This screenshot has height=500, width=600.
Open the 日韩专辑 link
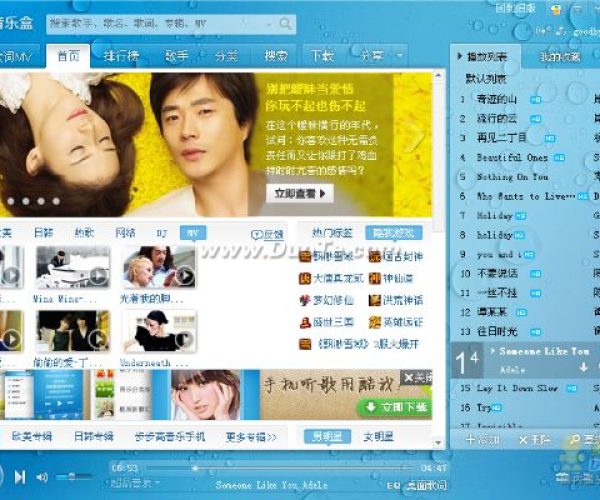(94, 437)
